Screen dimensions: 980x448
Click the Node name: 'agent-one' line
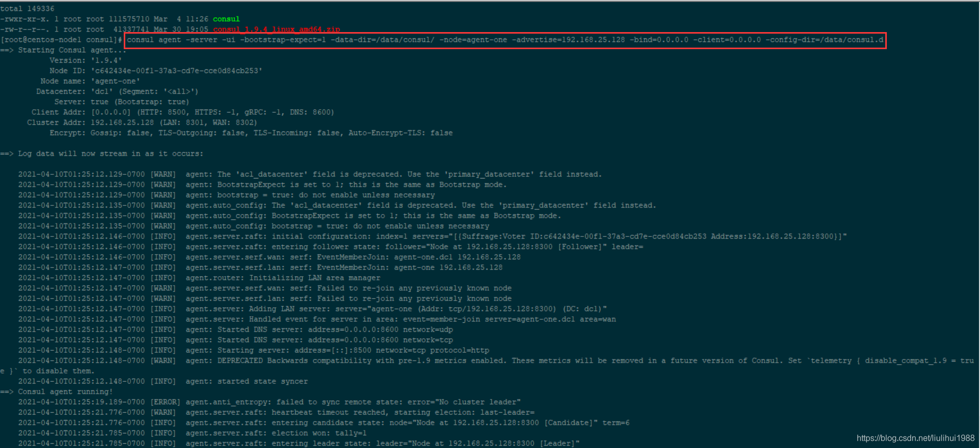[x=90, y=81]
